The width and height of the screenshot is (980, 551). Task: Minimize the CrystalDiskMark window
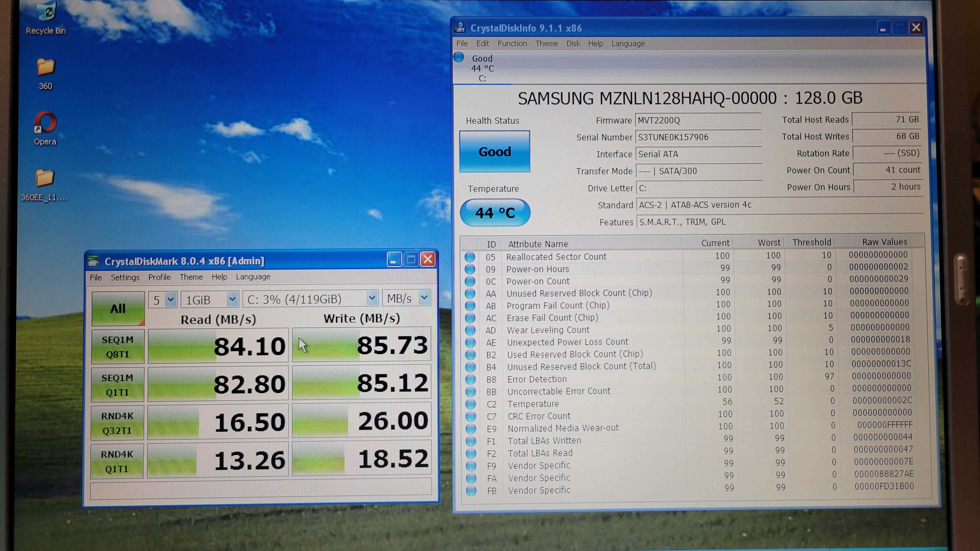394,259
